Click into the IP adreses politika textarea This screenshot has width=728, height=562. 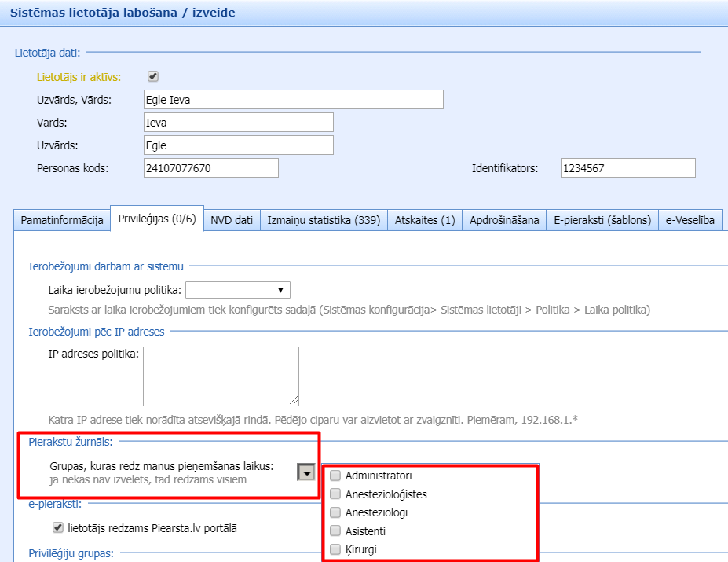[221, 376]
